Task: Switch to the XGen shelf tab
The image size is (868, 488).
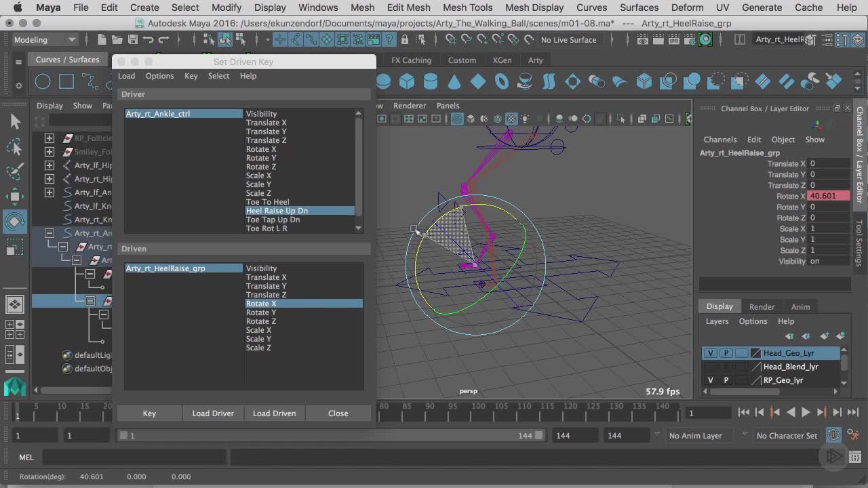Action: [502, 60]
